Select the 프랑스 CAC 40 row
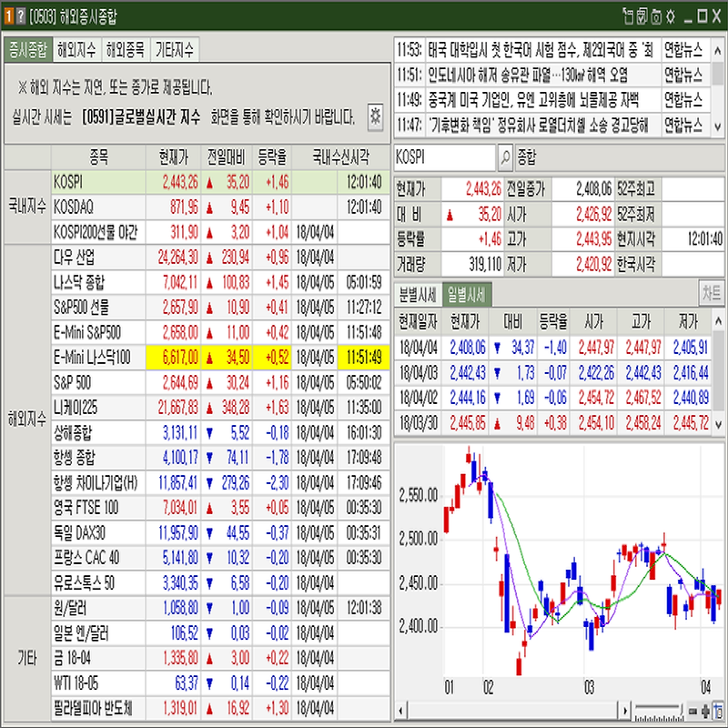The image size is (728, 728). coord(220,558)
